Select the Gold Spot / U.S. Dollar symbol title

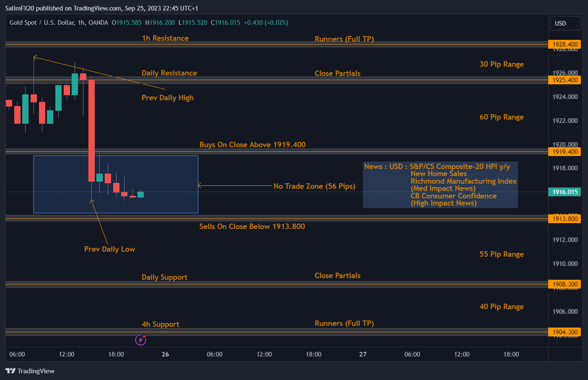click(x=42, y=23)
